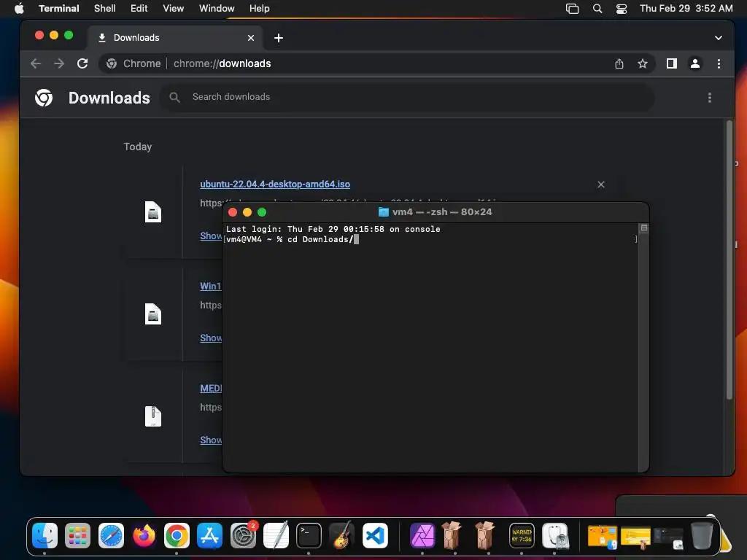
Task: Toggle Chrome side panel
Action: pyautogui.click(x=671, y=63)
